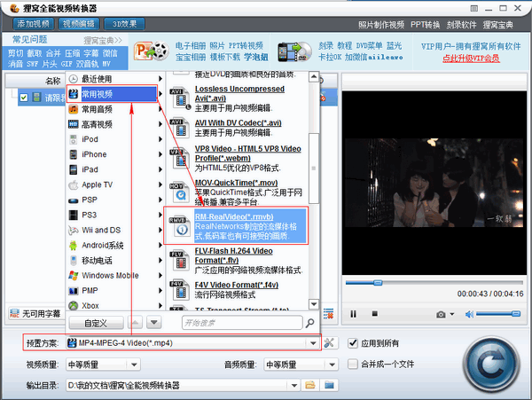Toggle 应用到所有 checkbox
This screenshot has width=532, height=400.
(353, 343)
